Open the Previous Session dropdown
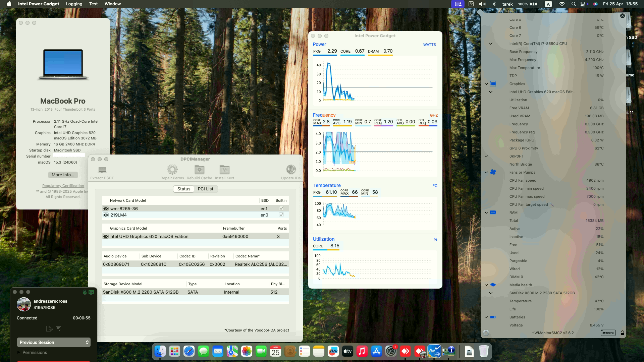This screenshot has height=362, width=644. pos(54,342)
